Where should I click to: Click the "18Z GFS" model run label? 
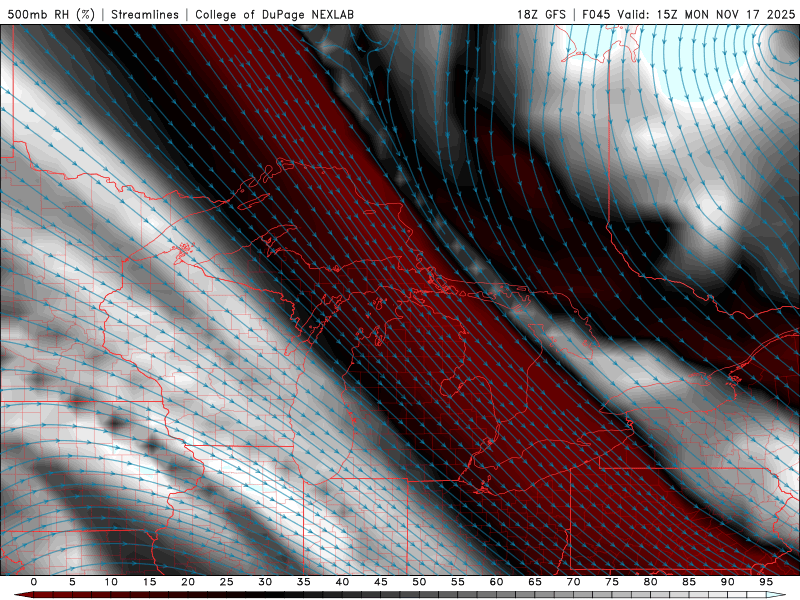[x=541, y=14]
